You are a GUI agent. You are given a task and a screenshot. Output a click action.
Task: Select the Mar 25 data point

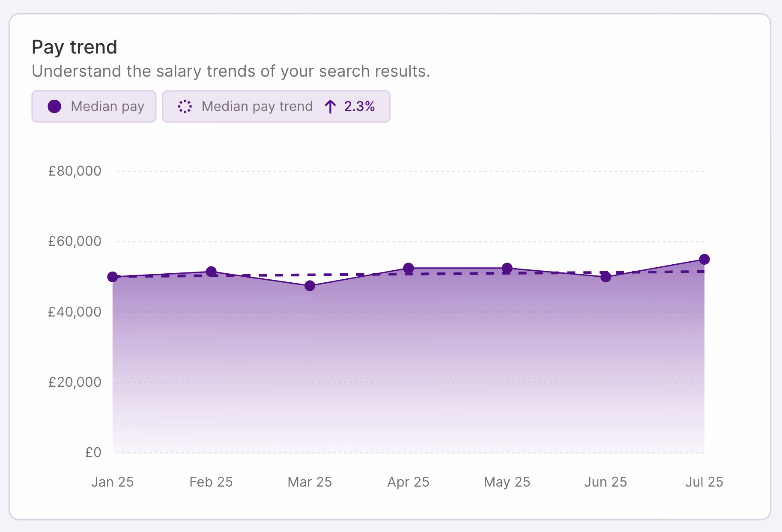310,286
